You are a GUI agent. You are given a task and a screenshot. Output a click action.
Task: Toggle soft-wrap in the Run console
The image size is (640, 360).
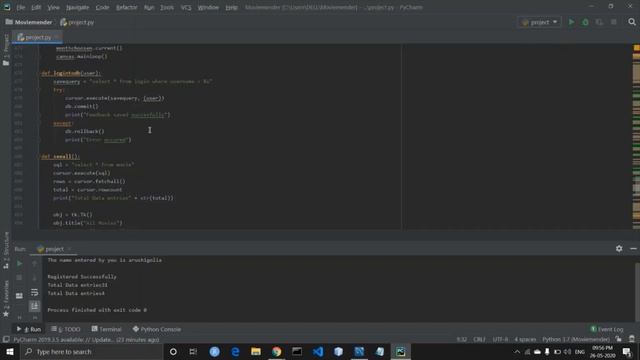point(35,292)
